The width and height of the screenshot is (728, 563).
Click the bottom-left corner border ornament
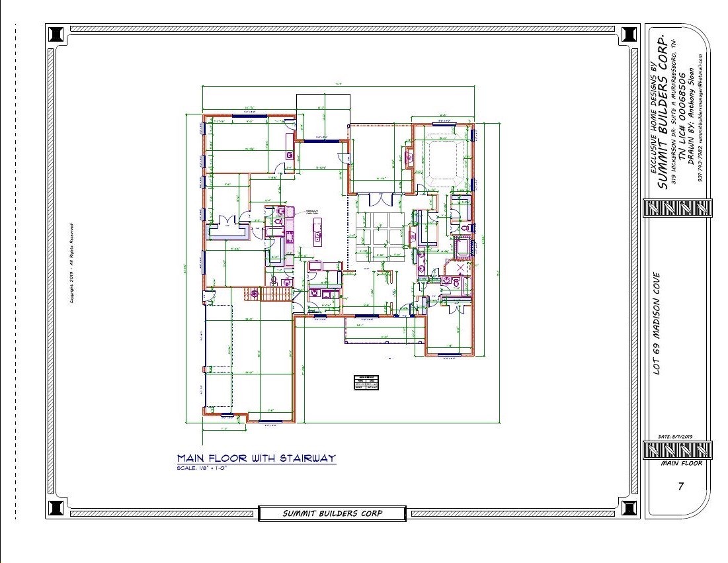(56, 508)
